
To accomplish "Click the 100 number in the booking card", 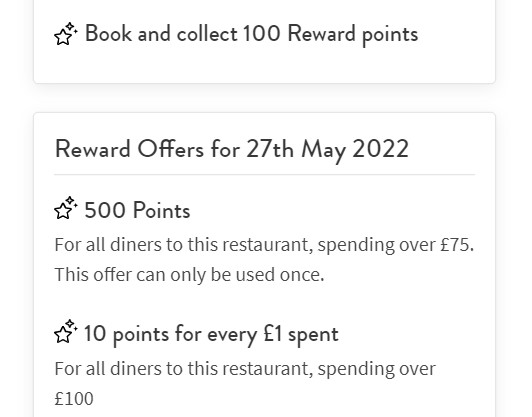I will coord(262,34).
